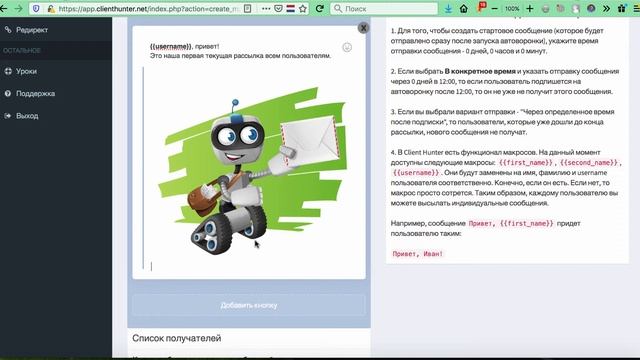640x360 pixels.
Task: Zoom in with the plus button
Action: tap(530, 8)
